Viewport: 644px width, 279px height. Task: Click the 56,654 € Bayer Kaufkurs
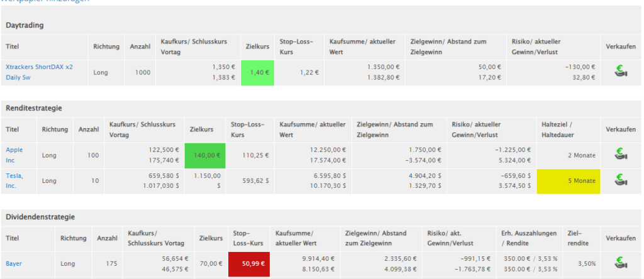(176, 258)
